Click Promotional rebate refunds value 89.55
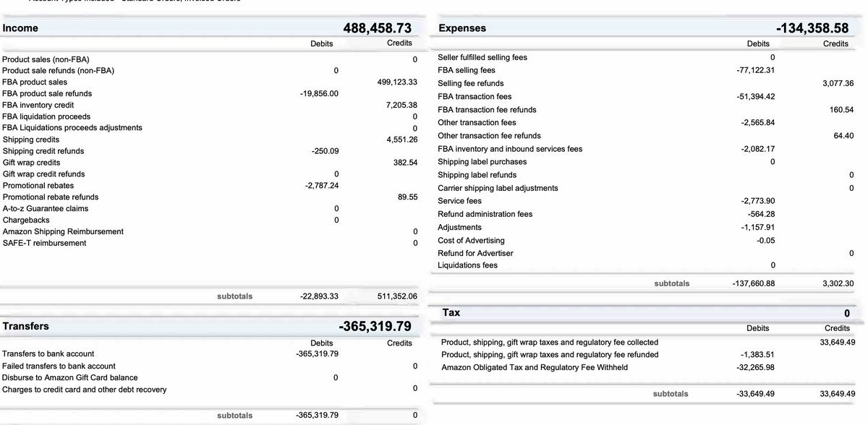The image size is (868, 425). [408, 197]
